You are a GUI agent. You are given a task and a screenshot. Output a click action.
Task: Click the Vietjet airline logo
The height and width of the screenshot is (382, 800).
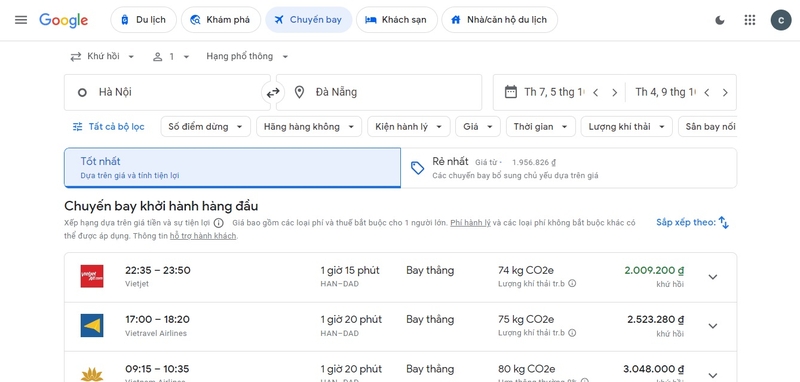[x=92, y=276]
